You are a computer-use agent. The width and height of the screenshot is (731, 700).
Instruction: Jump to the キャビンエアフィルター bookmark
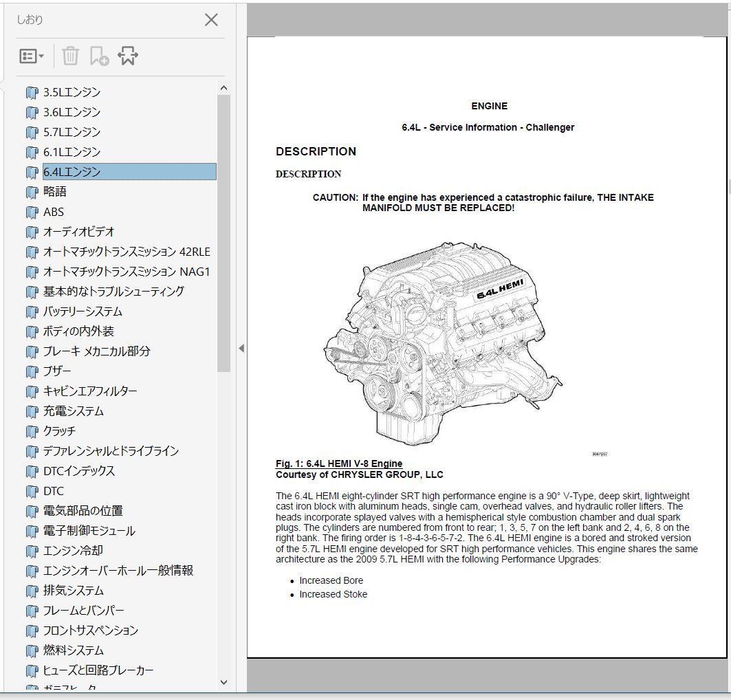coord(90,391)
